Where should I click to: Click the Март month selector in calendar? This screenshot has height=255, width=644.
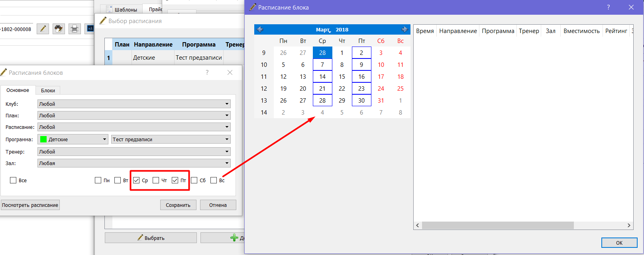[323, 29]
